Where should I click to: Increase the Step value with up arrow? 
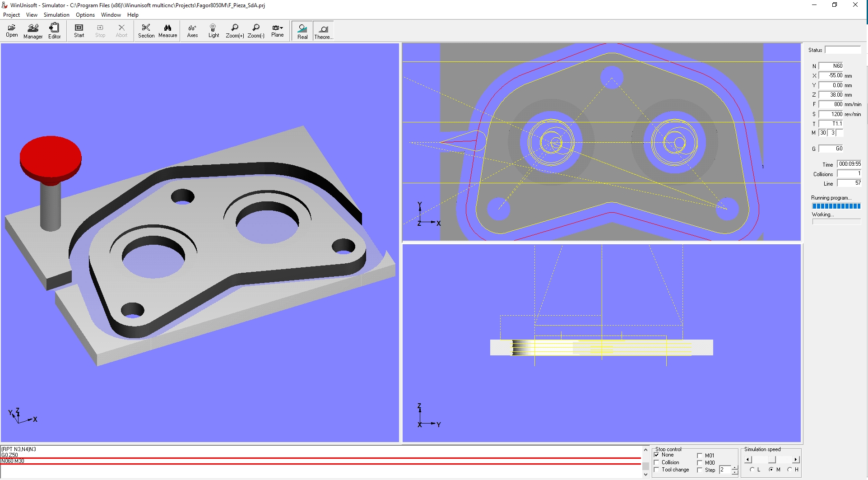click(x=735, y=467)
